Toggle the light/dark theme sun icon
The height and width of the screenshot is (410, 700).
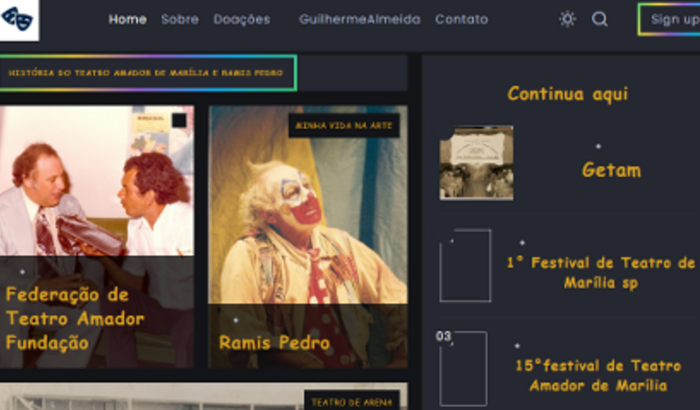567,19
